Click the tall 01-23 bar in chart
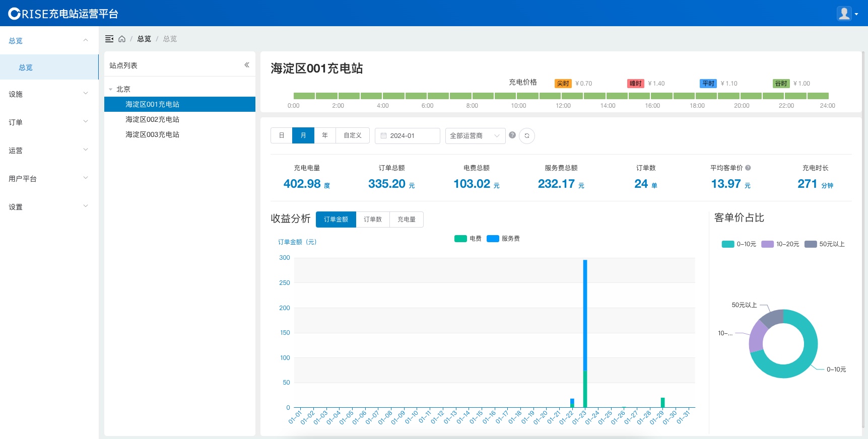The height and width of the screenshot is (439, 868). (x=585, y=333)
